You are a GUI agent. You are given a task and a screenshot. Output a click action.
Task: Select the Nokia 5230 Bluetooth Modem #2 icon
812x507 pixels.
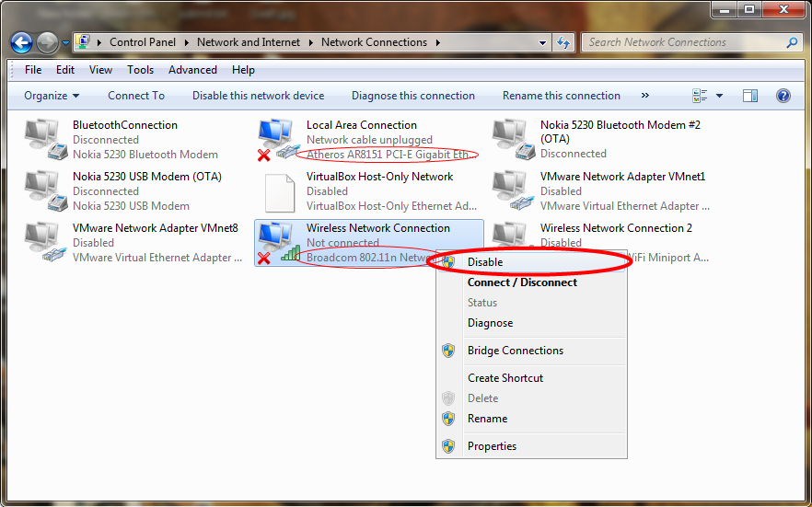514,139
